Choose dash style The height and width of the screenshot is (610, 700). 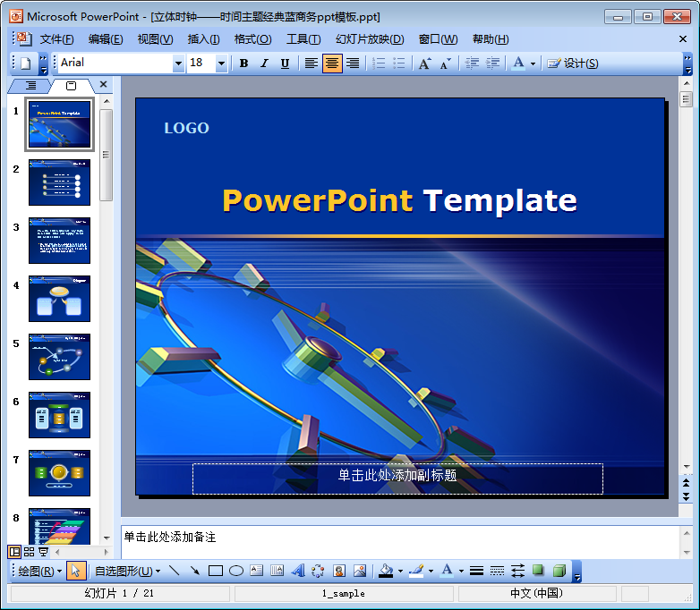tap(497, 571)
